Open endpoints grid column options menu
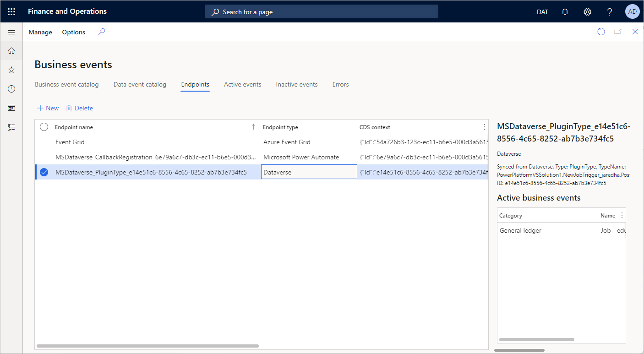Viewport: 644px width, 354px height. tap(485, 127)
